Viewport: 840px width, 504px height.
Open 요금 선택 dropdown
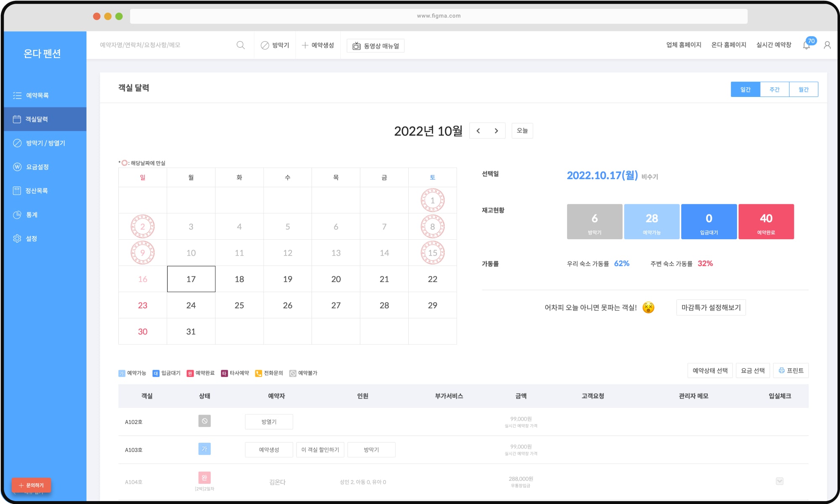(753, 371)
